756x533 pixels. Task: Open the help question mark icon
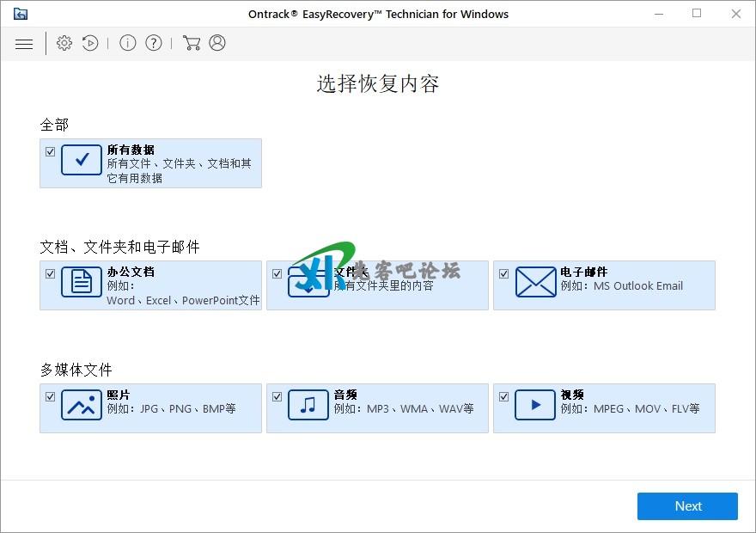[154, 43]
